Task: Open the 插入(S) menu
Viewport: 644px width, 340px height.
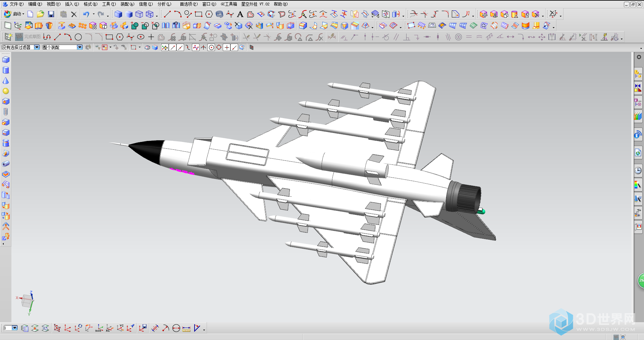Action: point(72,4)
